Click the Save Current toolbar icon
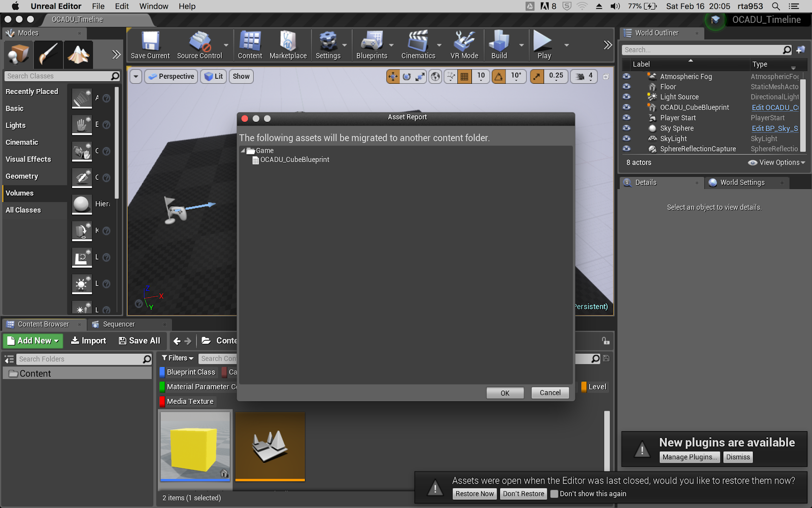Viewport: 812px width, 508px height. (150, 45)
